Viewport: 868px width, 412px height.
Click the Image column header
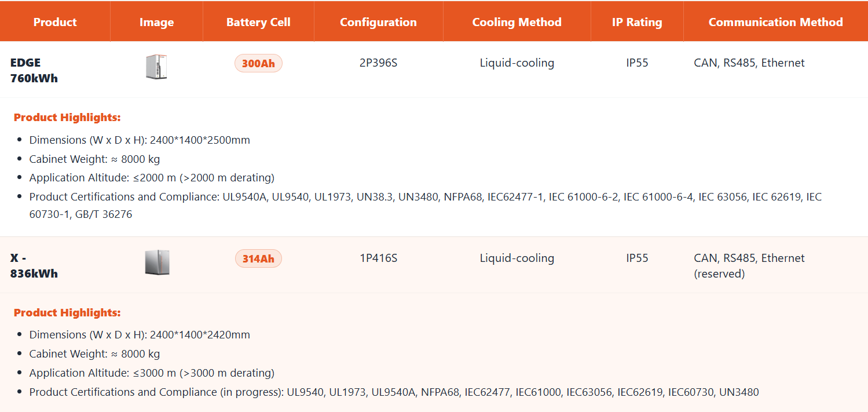[x=156, y=22]
